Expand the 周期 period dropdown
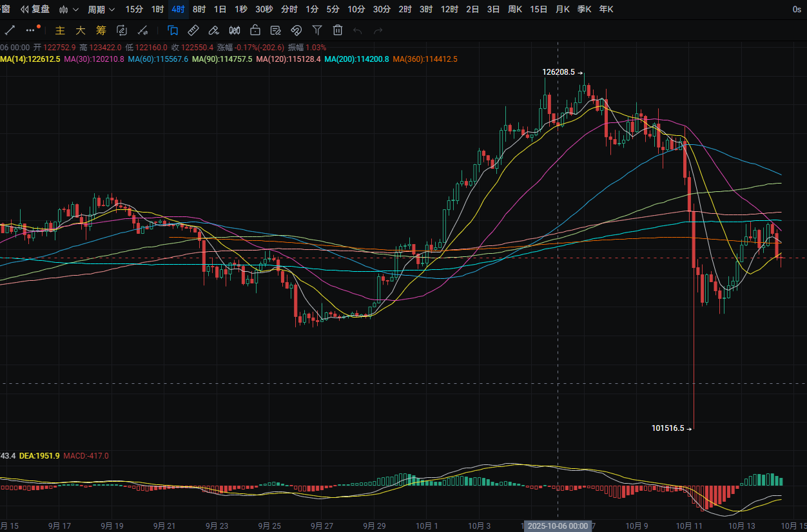The height and width of the screenshot is (532, 807). click(101, 10)
